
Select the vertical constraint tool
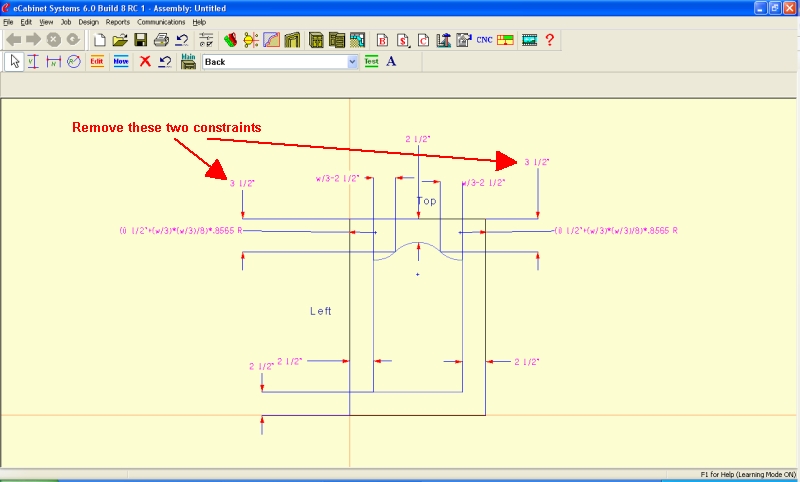[33, 62]
